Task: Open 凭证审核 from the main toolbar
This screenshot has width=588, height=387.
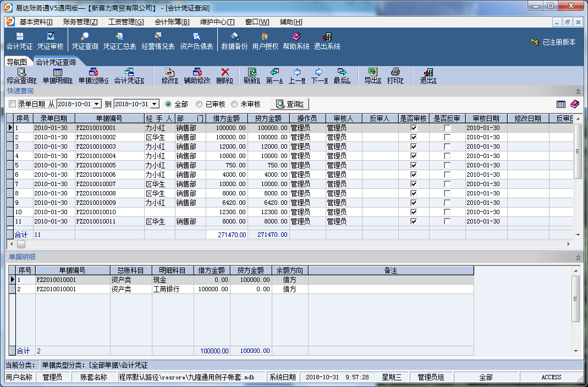Action: coord(50,41)
